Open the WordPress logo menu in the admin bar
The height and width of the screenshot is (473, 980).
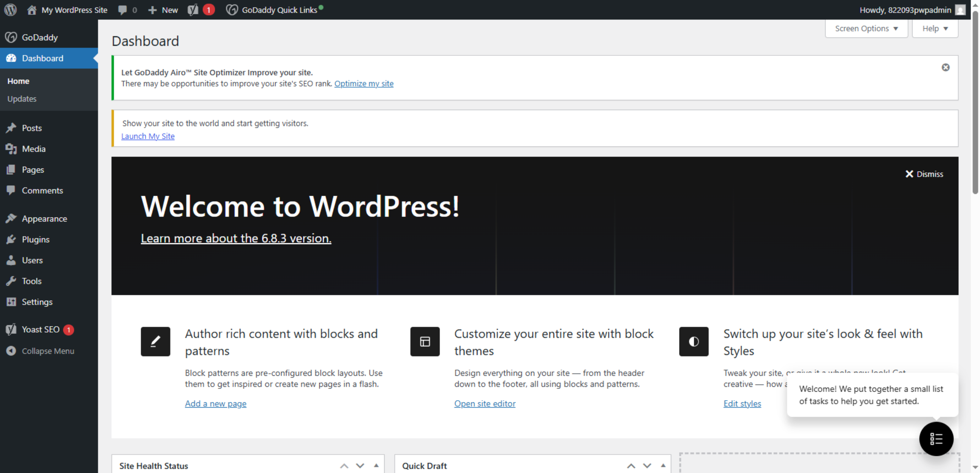point(10,9)
